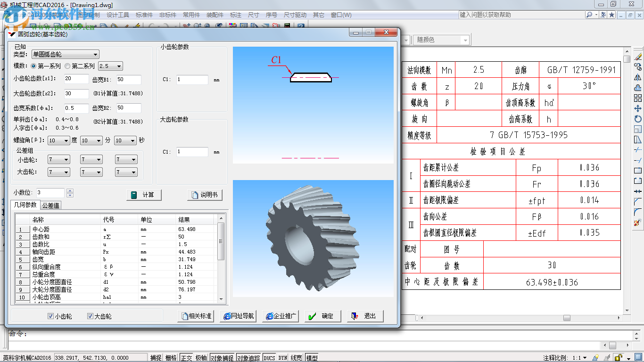Click the 小齿轮齿数 z1 input field
The image size is (644, 362).
(x=76, y=79)
